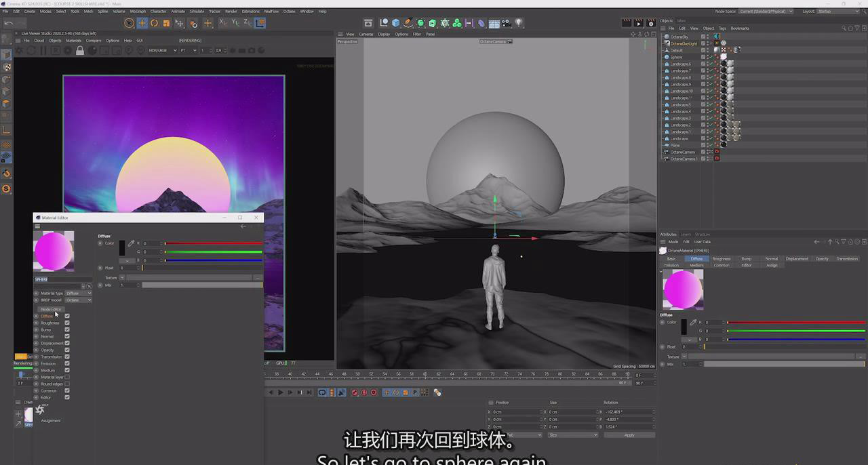Click the Node Editor button
Screen dimensions: 868x465
(51, 309)
